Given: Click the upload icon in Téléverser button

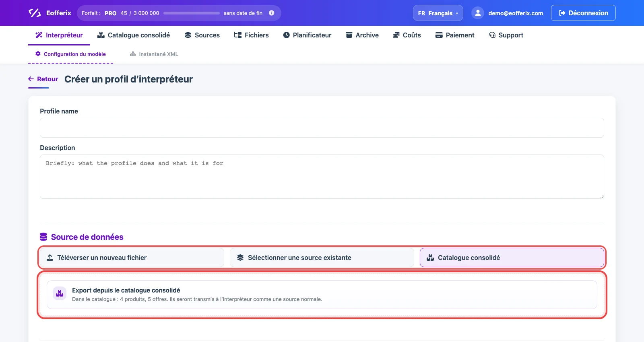Looking at the screenshot, I should point(50,258).
